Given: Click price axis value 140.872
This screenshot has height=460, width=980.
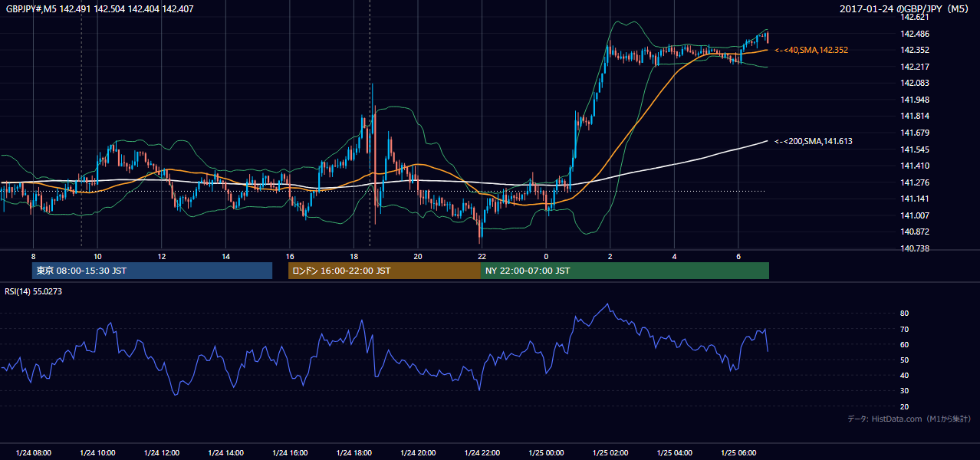Looking at the screenshot, I should coord(916,232).
